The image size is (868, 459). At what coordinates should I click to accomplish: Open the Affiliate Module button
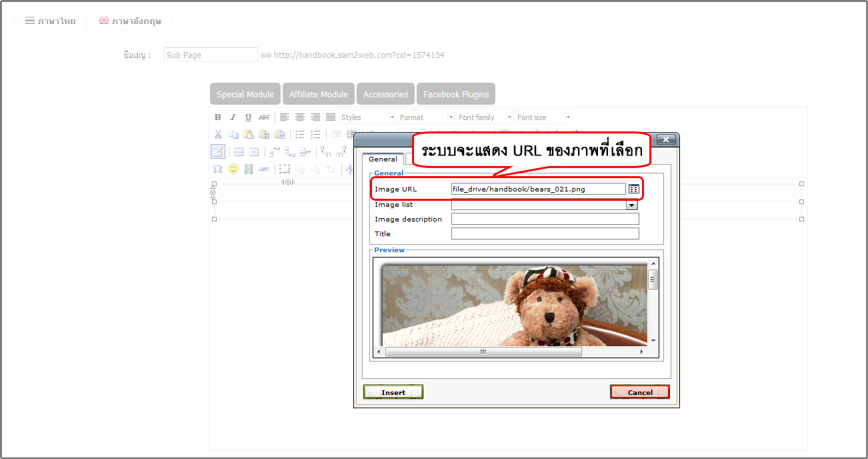[319, 94]
